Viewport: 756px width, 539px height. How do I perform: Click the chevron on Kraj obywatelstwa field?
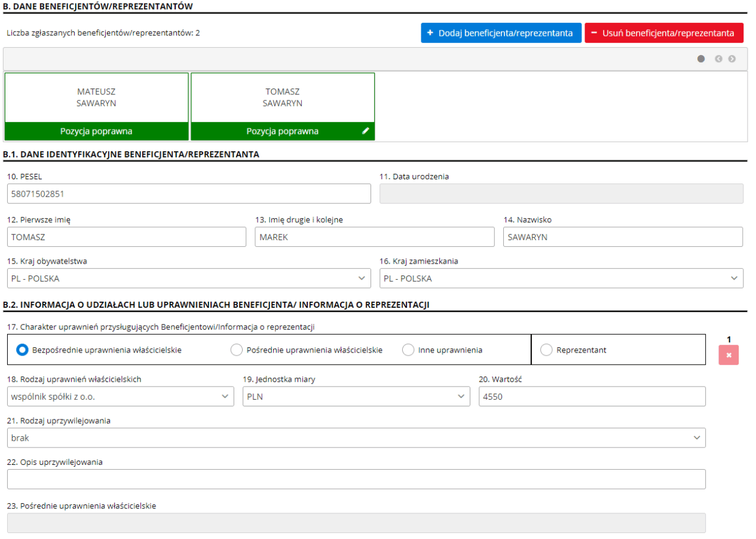362,278
